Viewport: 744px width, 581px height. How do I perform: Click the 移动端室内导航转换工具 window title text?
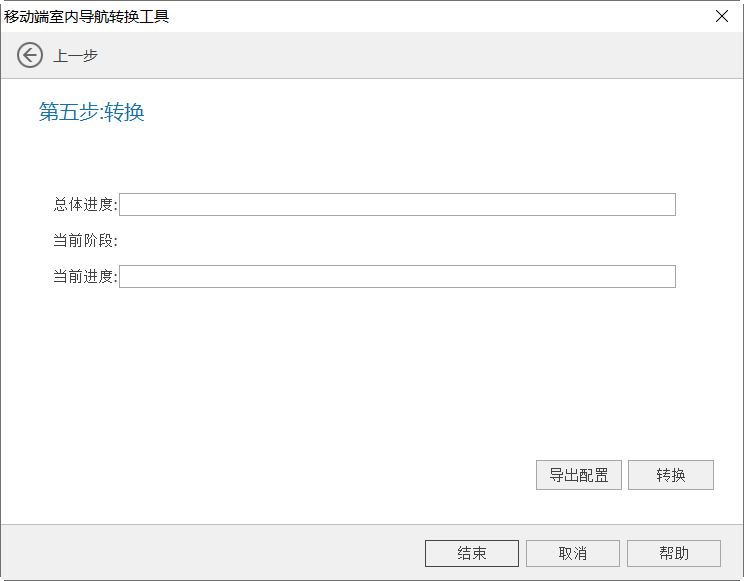[87, 16]
